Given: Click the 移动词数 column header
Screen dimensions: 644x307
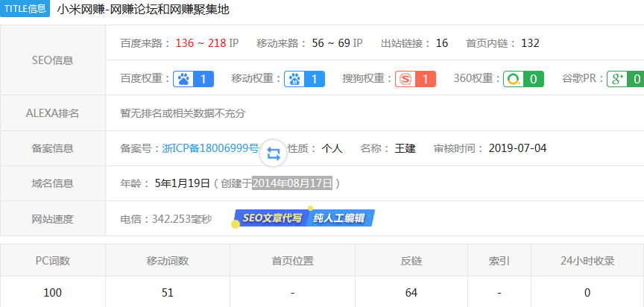Looking at the screenshot, I should click(168, 261).
